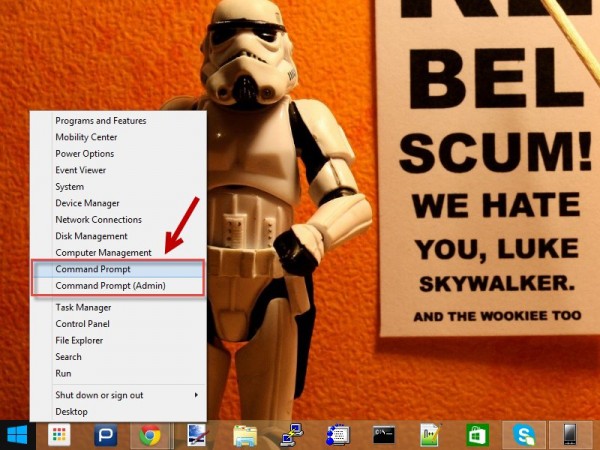Launch Notepad++ from taskbar
This screenshot has width=600, height=450.
430,435
